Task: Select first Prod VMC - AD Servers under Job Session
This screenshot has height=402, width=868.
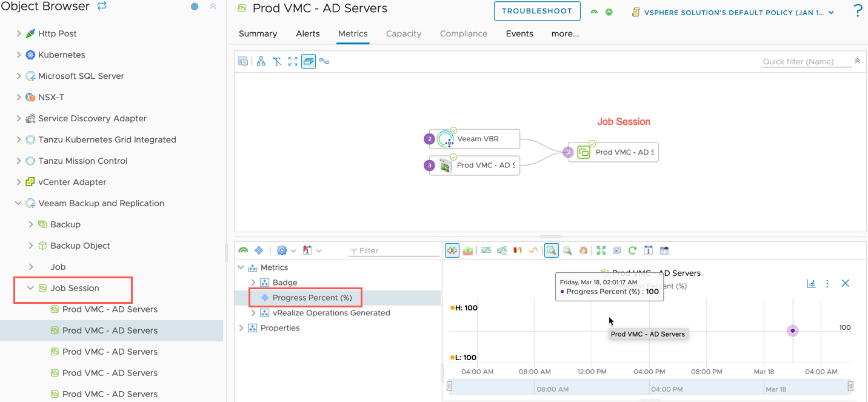Action: pos(110,309)
